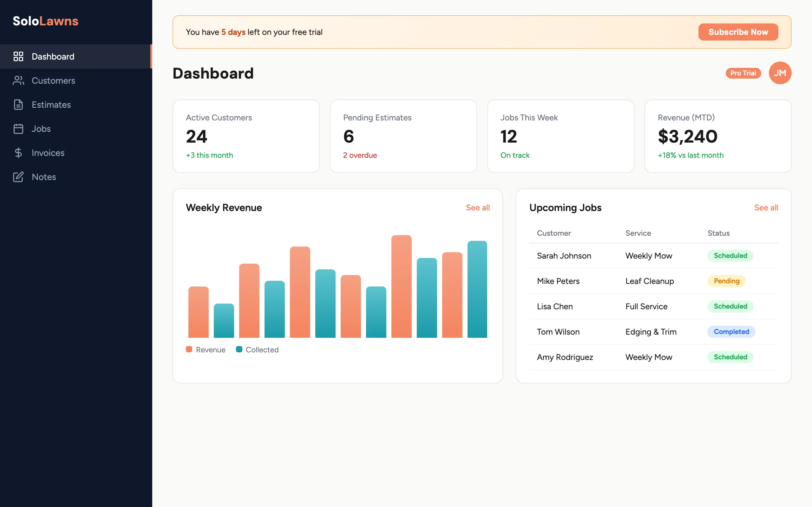
Task: Click the Pro Trial badge
Action: coord(743,73)
